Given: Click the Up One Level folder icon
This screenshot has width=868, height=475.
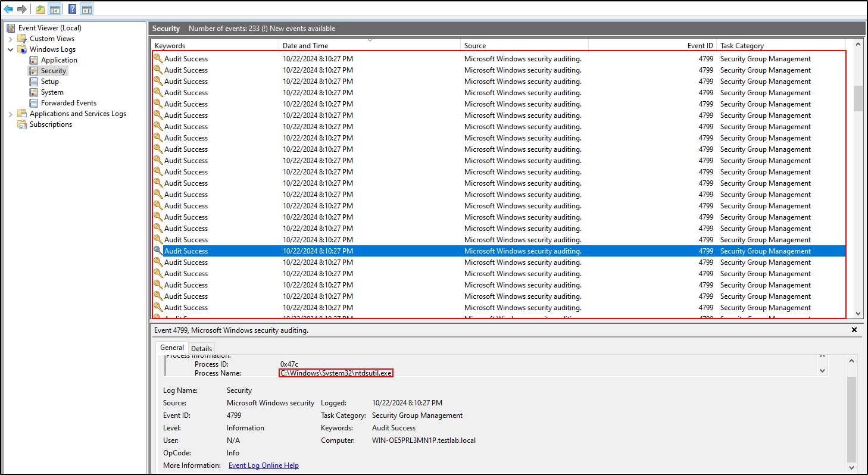Looking at the screenshot, I should coord(40,9).
